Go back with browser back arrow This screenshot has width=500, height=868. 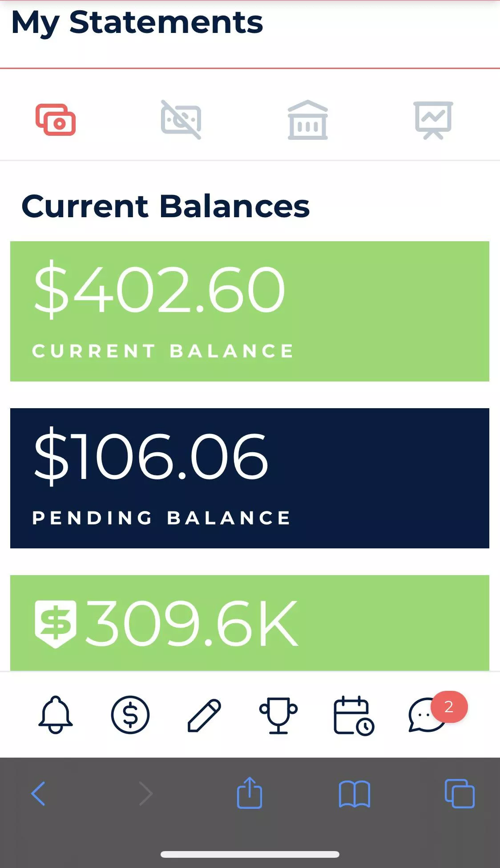point(38,793)
